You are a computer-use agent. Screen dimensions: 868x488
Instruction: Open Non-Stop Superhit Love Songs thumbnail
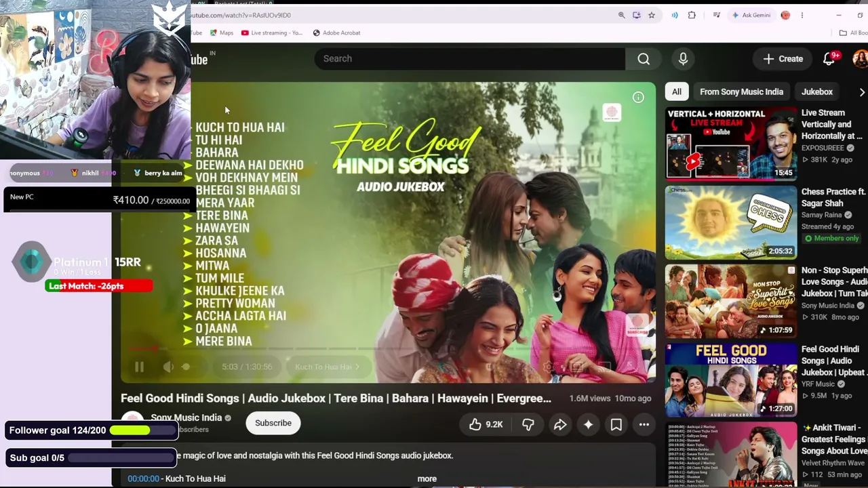(x=731, y=301)
